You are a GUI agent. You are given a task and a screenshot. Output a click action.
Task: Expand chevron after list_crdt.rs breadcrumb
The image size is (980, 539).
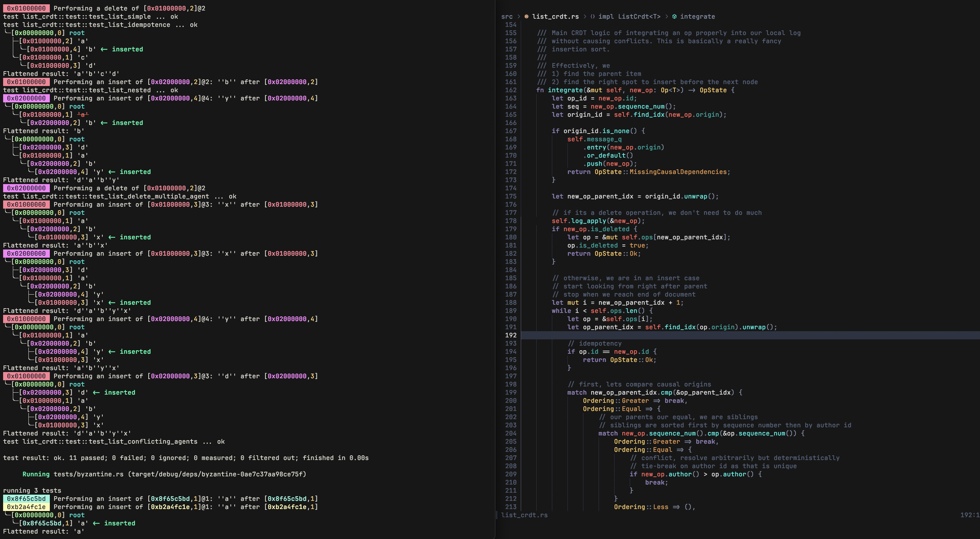pyautogui.click(x=585, y=16)
